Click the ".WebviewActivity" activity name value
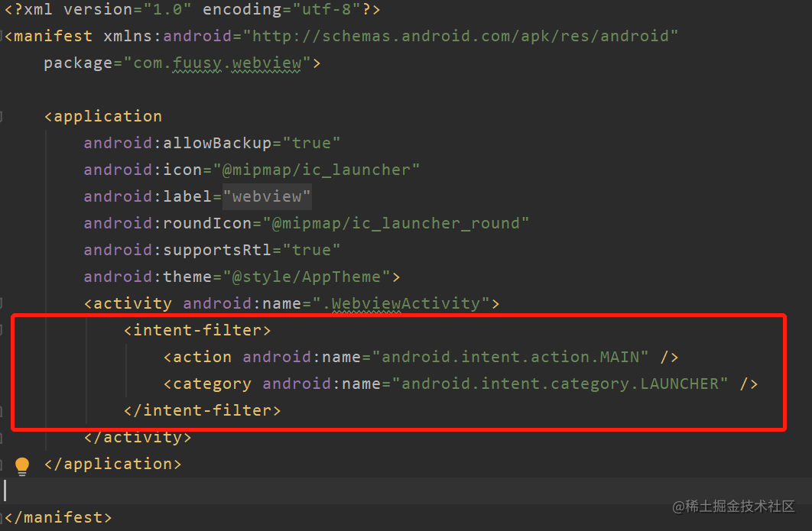Viewport: 812px width, 531px height. coord(401,304)
